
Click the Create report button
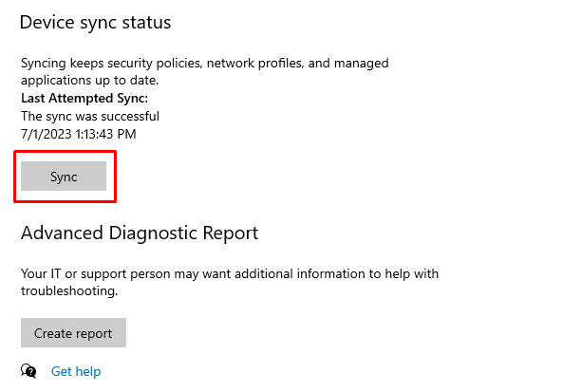(73, 333)
